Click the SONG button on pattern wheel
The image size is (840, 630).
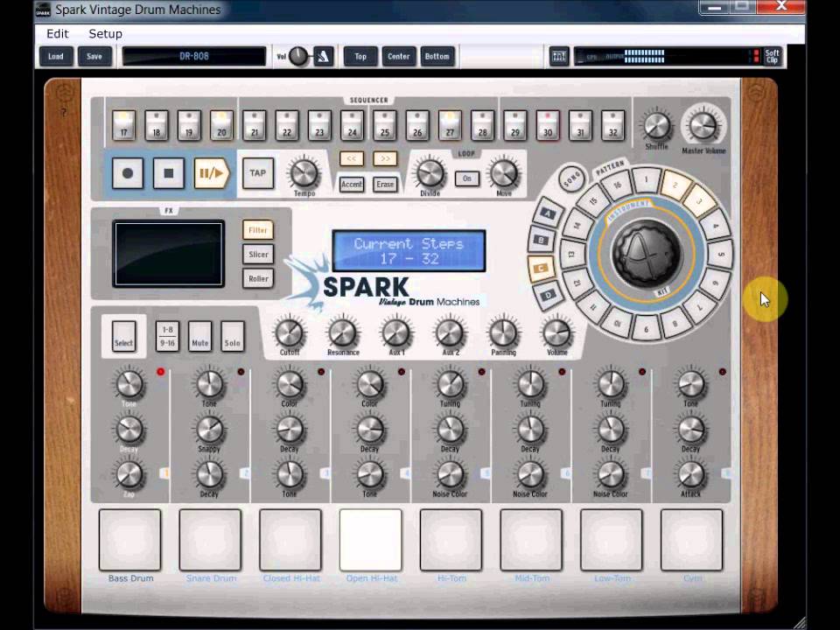571,179
